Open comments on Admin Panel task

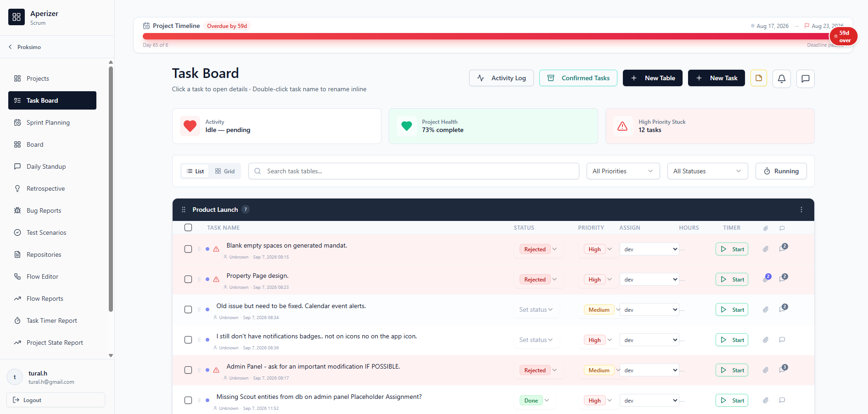tap(783, 370)
